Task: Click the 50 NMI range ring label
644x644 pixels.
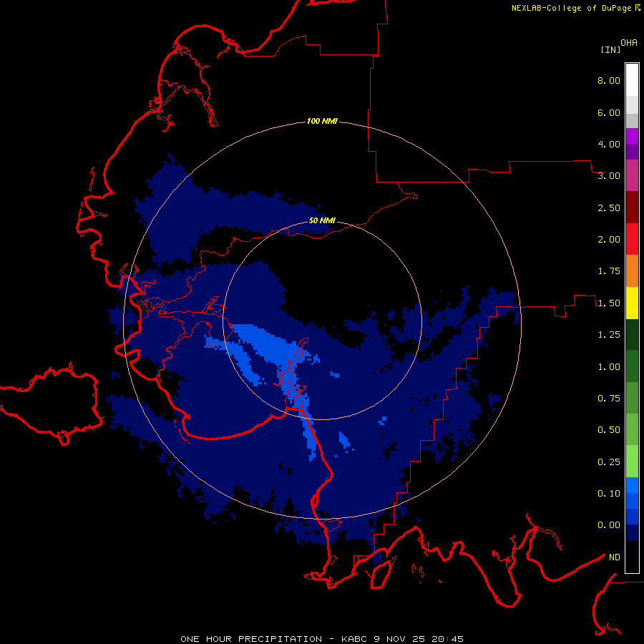Action: coord(322,220)
